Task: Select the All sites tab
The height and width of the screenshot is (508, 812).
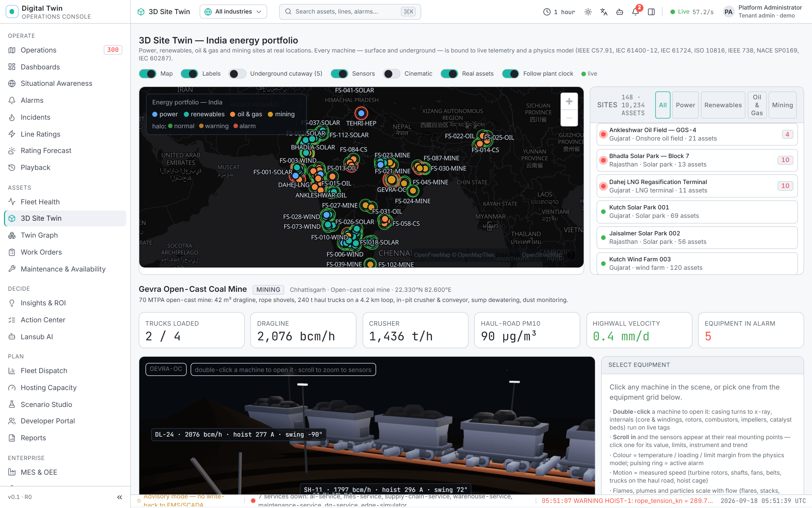Action: point(663,105)
